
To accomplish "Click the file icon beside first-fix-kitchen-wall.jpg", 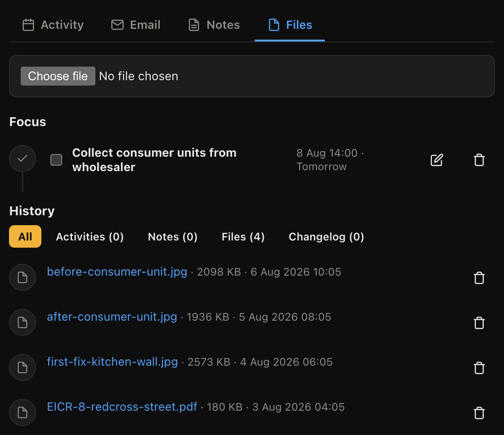I will coord(22,367).
